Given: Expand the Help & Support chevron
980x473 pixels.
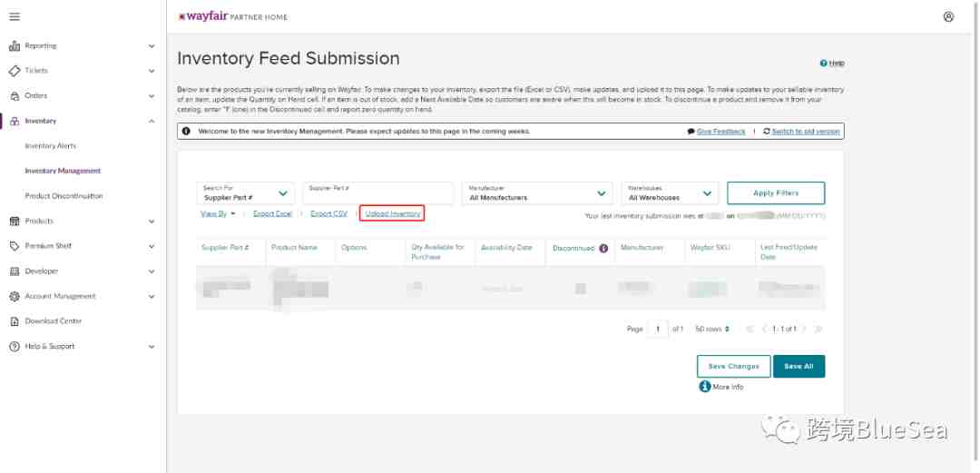Looking at the screenshot, I should (152, 346).
